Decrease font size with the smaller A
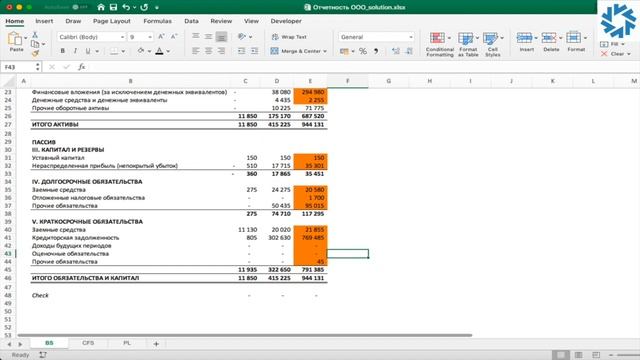The width and height of the screenshot is (640, 360). click(x=174, y=37)
